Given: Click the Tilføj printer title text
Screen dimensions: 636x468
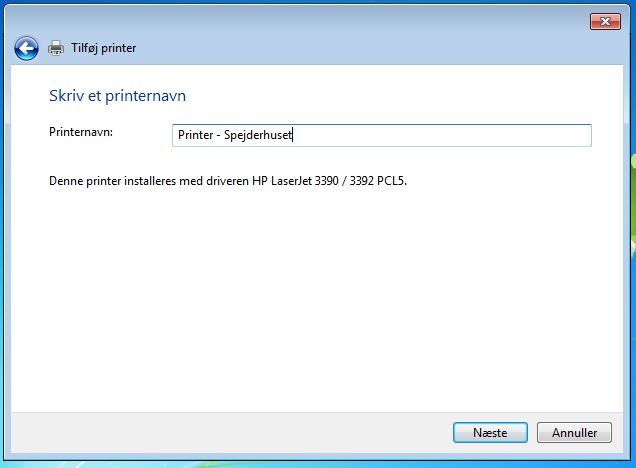Looking at the screenshot, I should point(103,48).
